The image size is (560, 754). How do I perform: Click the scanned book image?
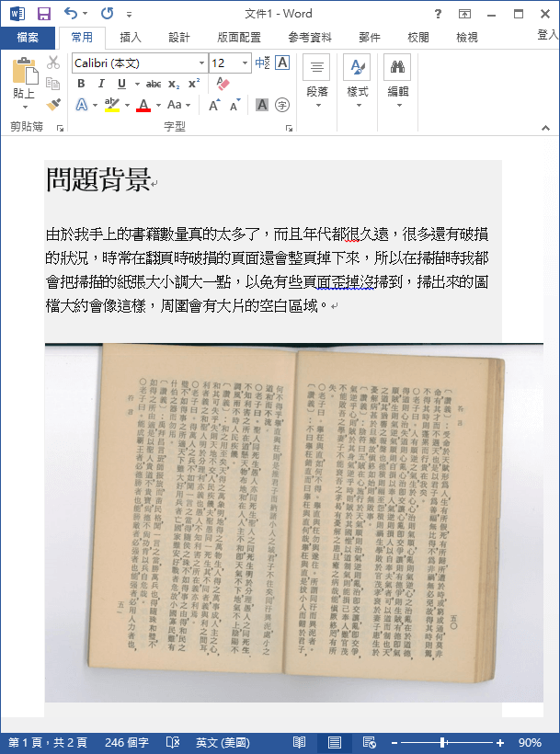click(x=294, y=522)
